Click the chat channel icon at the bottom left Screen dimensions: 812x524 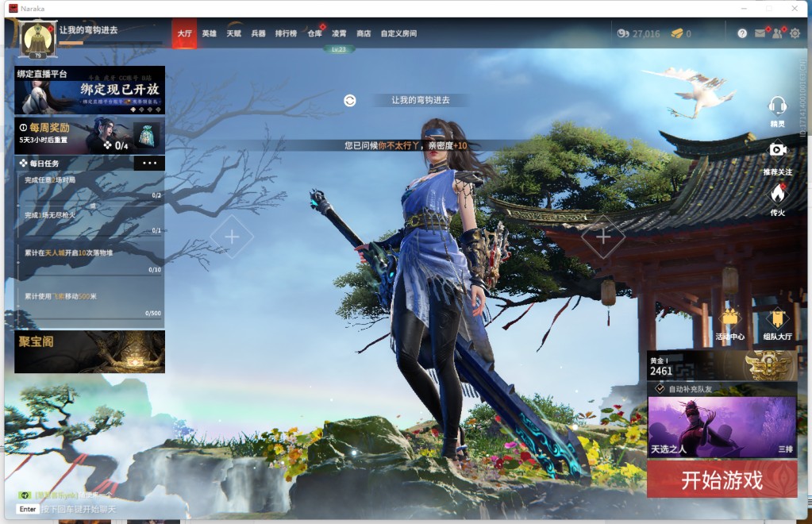25,495
